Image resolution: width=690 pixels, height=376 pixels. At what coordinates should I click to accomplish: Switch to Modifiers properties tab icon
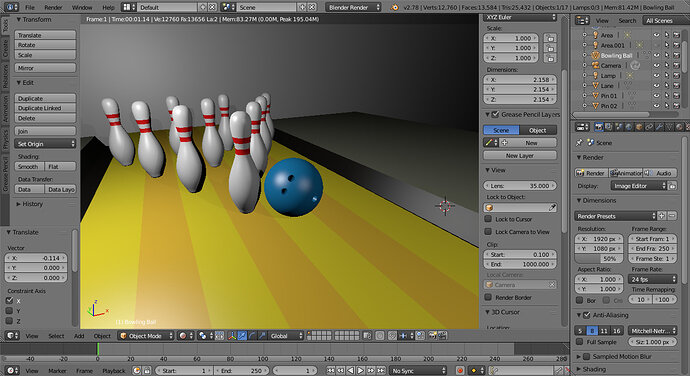[x=659, y=127]
